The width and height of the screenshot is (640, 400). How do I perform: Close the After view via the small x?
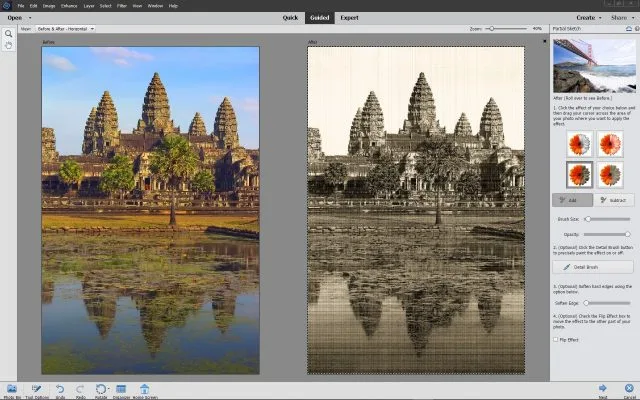coord(544,41)
